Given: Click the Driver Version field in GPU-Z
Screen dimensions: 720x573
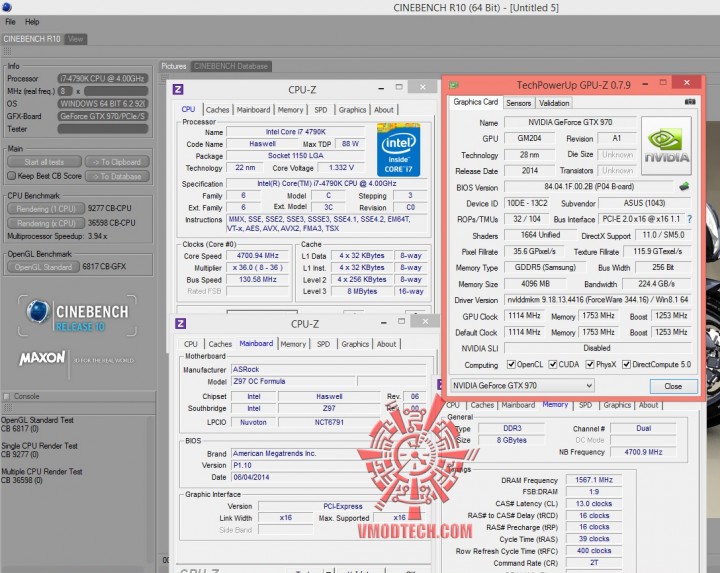Looking at the screenshot, I should (x=597, y=300).
